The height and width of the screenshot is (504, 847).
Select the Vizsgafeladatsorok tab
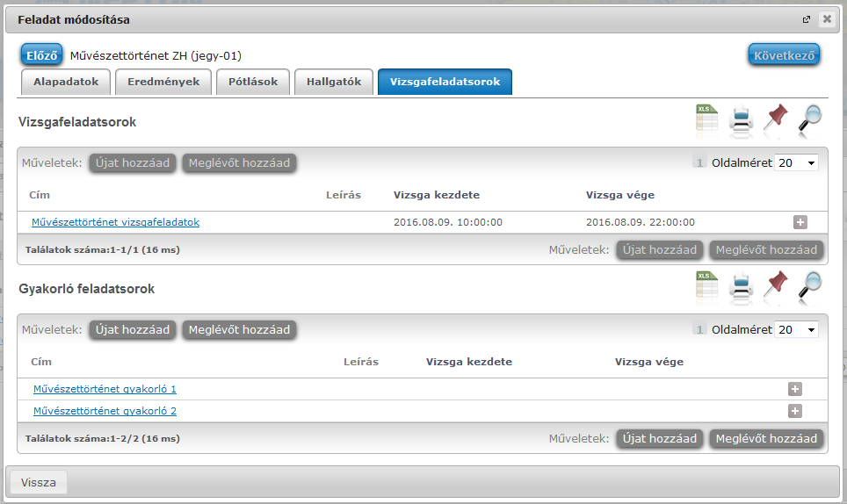(445, 82)
